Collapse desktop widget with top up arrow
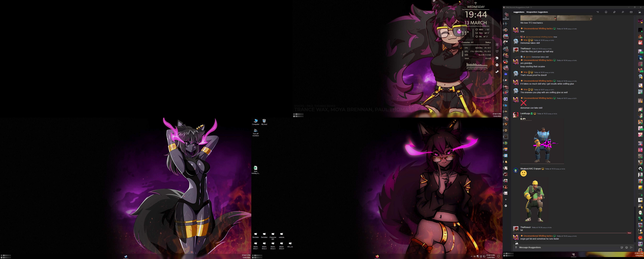Image resolution: width=644 pixels, height=259 pixels. pyautogui.click(x=476, y=3)
